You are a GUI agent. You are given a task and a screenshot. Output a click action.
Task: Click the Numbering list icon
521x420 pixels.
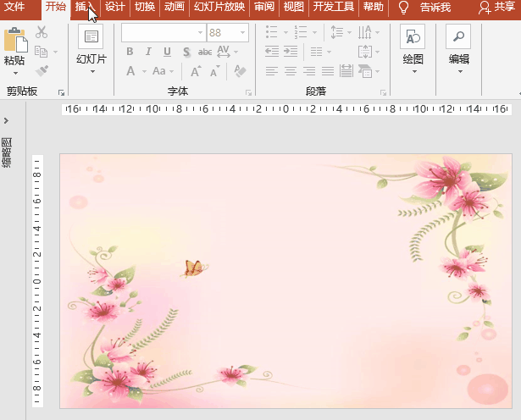point(301,32)
